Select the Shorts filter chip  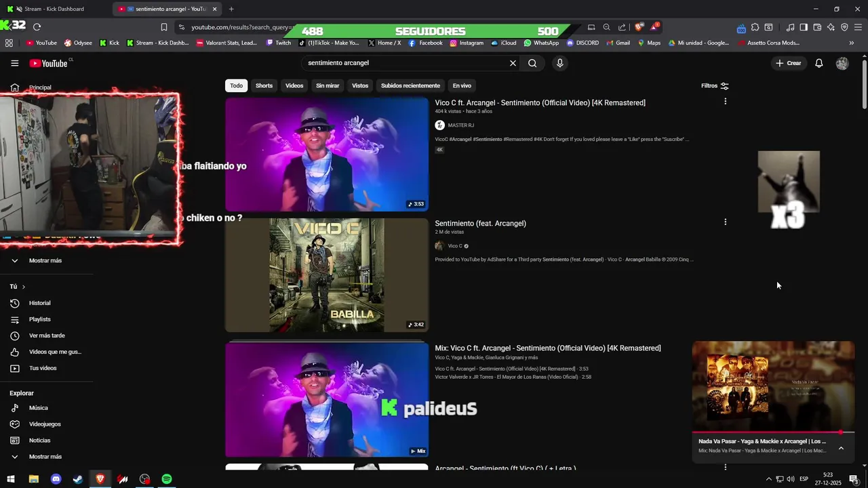[264, 86]
